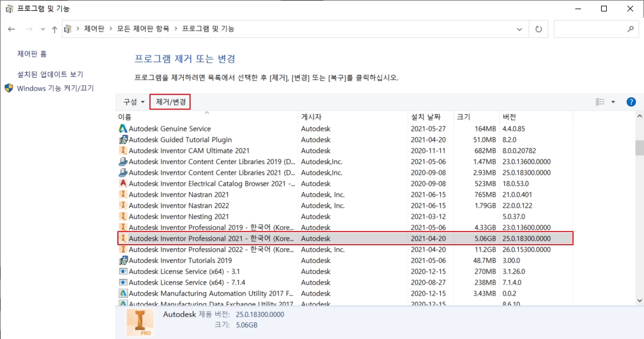Image resolution: width=644 pixels, height=339 pixels.
Task: Click the Content Center Libraries 2019 icon
Action: pyautogui.click(x=123, y=162)
